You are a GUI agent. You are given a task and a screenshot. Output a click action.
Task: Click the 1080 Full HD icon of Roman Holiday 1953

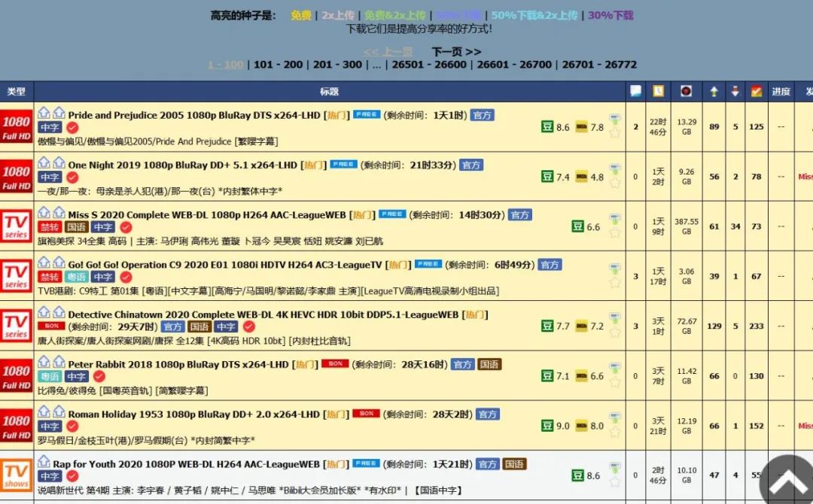[17, 427]
